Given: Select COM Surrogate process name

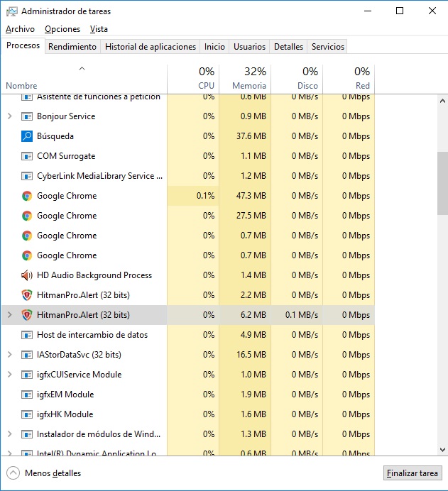Looking at the screenshot, I should 66,156.
